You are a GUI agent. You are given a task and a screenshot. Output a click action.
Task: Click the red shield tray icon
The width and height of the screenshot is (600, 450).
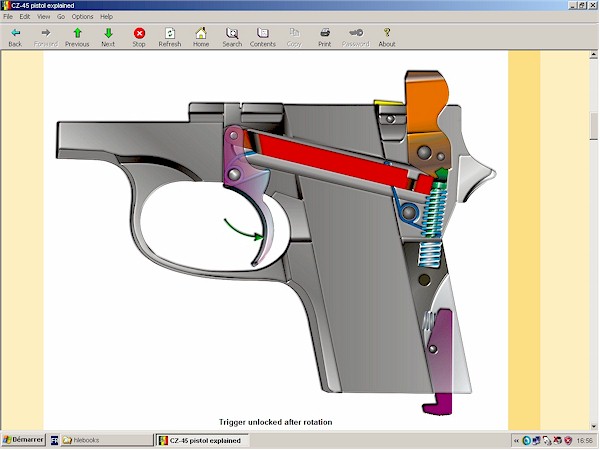[x=568, y=441]
